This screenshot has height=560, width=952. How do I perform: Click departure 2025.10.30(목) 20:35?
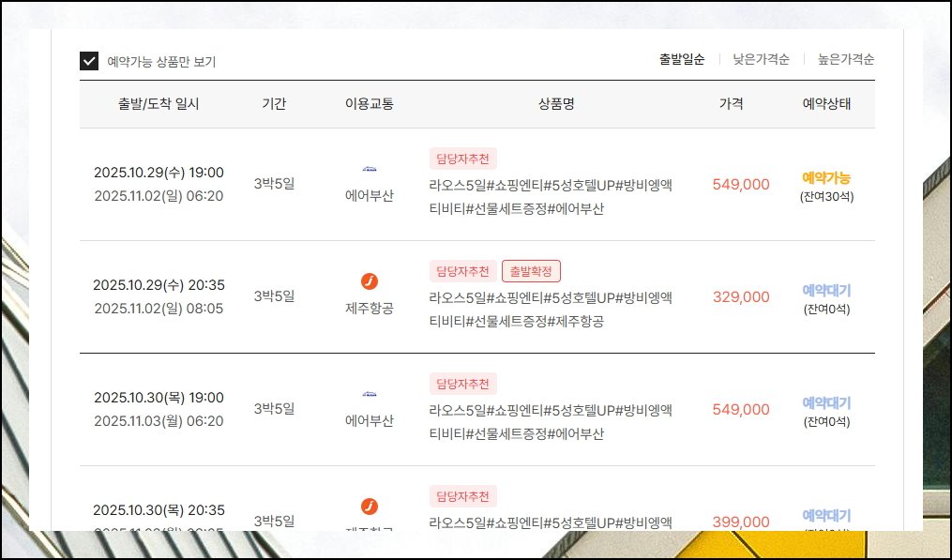[x=159, y=510]
